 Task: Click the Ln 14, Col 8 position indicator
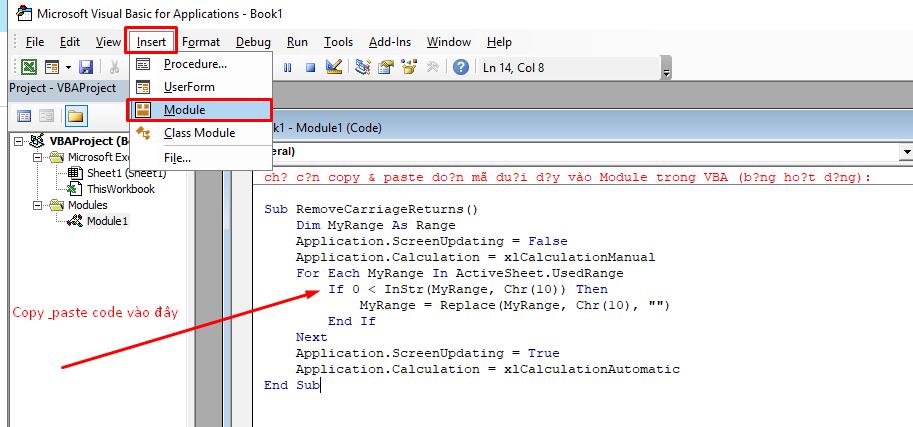[x=514, y=68]
